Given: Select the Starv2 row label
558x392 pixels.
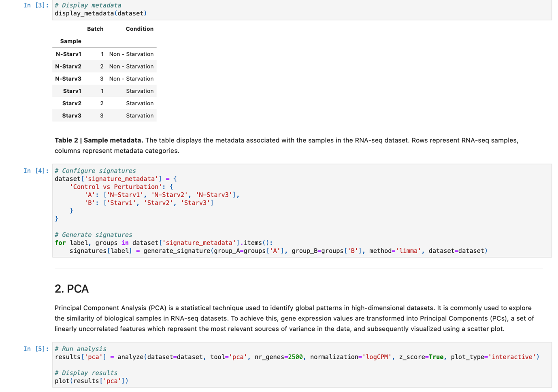Looking at the screenshot, I should coord(72,104).
